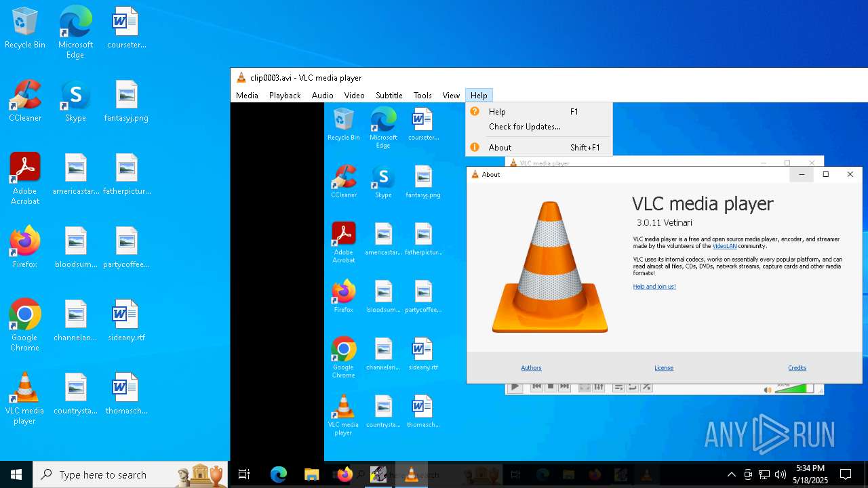Show hidden system tray icons
The width and height of the screenshot is (868, 488).
731,474
